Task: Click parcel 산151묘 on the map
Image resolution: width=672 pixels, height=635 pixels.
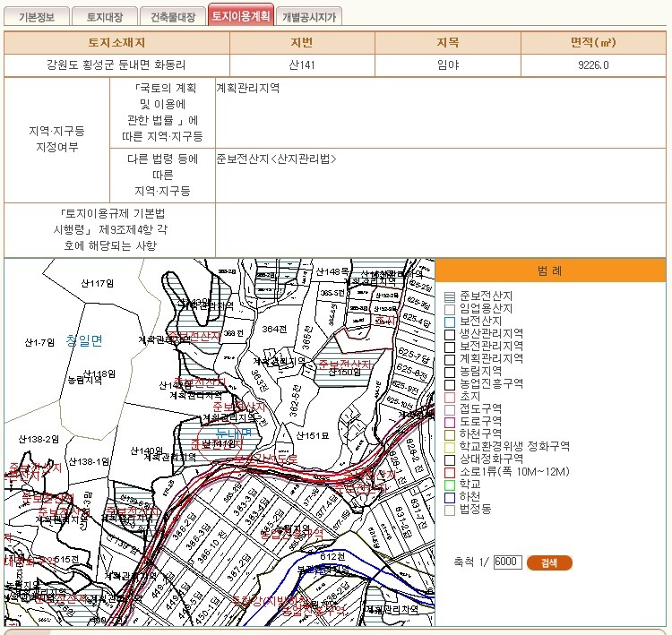Action: 313,436
